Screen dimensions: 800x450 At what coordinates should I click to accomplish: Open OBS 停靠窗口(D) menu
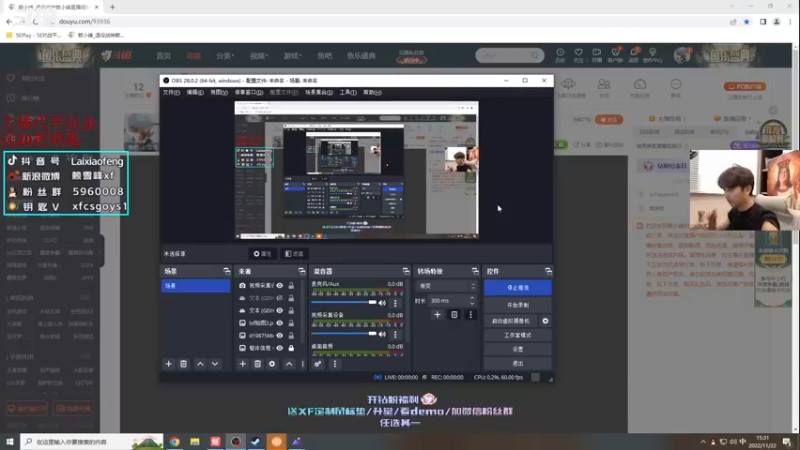point(249,92)
